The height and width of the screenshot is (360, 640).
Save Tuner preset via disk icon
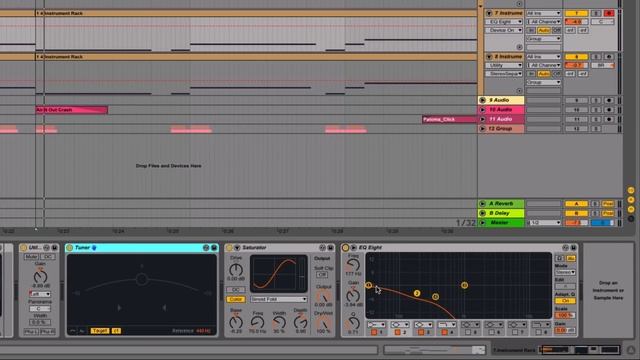point(214,248)
